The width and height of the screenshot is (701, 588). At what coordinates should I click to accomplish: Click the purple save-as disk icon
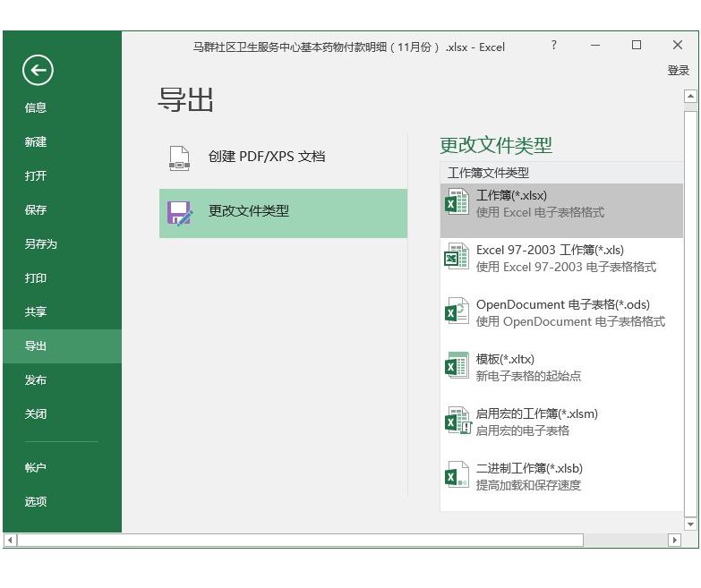(x=180, y=213)
